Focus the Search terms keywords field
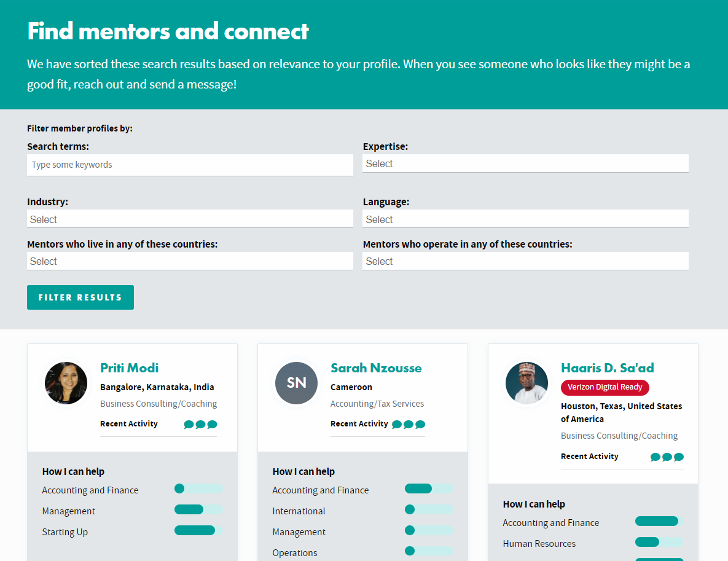This screenshot has width=728, height=561. [190, 165]
